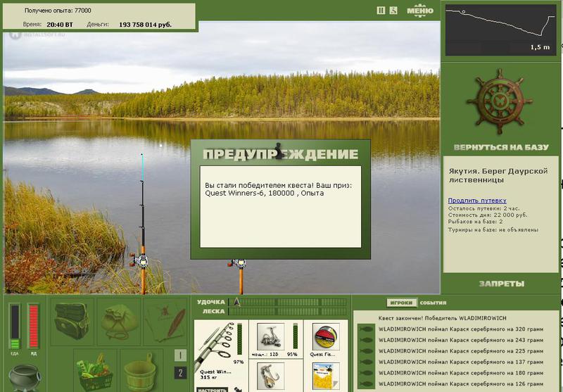
Task: Click the Получено опыта: 77000 text
Action: [x=58, y=11]
